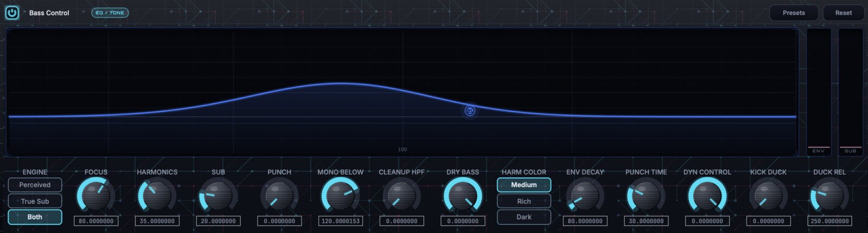This screenshot has height=233, width=868.
Task: Open the Presets menu
Action: pos(794,12)
